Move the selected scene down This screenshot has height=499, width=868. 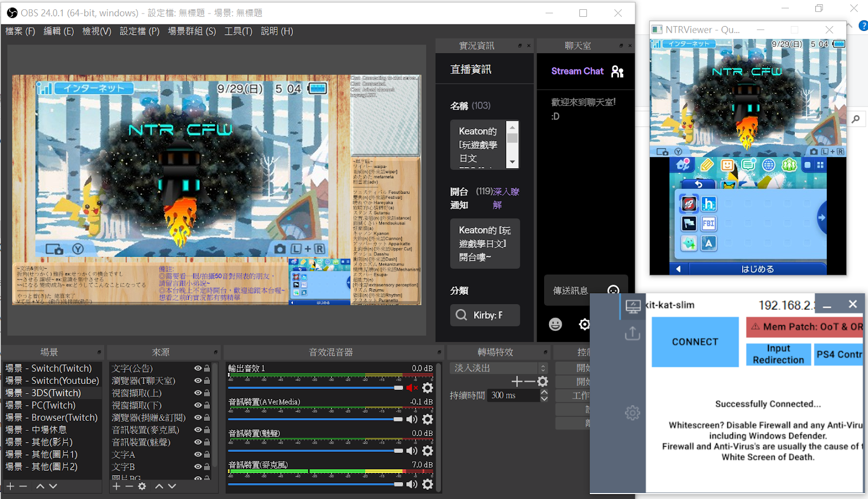pos(53,486)
